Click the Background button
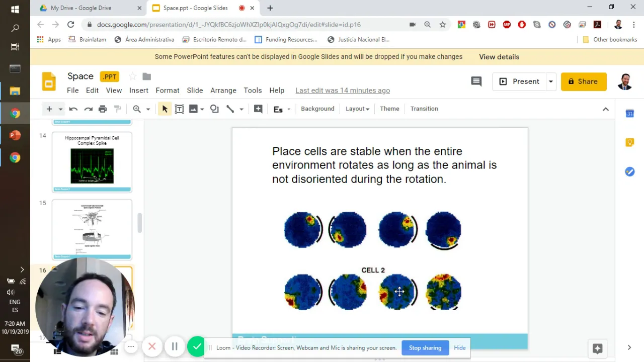The width and height of the screenshot is (644, 362). pyautogui.click(x=317, y=109)
